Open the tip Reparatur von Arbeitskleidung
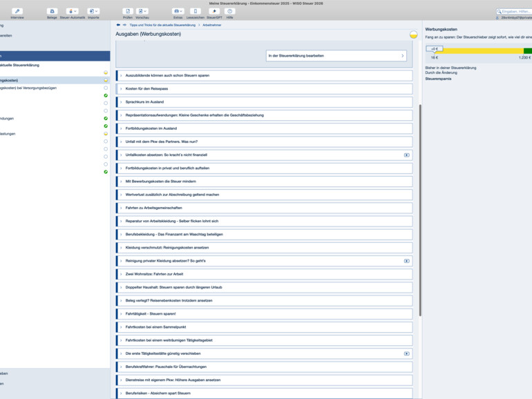The image size is (532, 399). (265, 221)
